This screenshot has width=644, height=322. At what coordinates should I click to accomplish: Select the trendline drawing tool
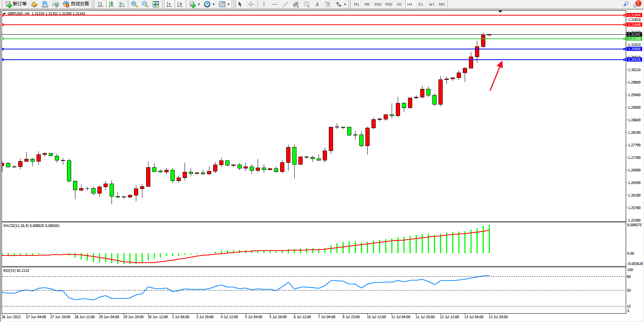pyautogui.click(x=285, y=4)
